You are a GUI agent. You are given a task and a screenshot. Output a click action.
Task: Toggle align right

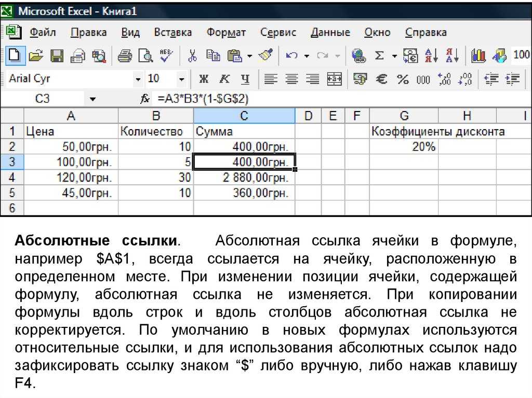click(x=312, y=79)
